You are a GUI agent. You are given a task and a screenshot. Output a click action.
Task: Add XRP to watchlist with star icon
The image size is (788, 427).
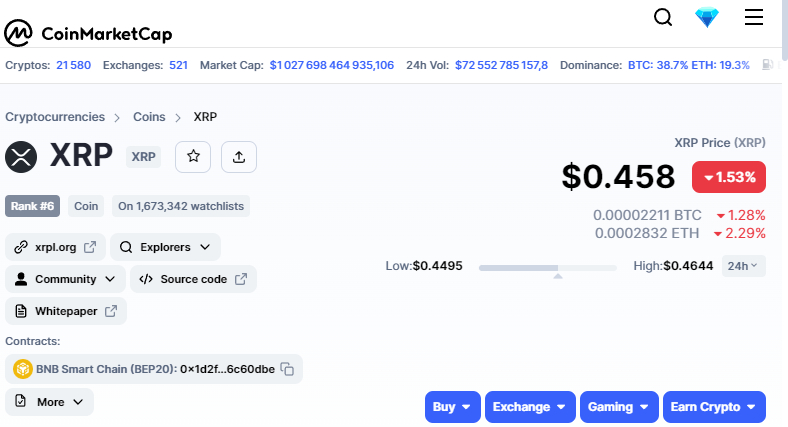pos(193,157)
